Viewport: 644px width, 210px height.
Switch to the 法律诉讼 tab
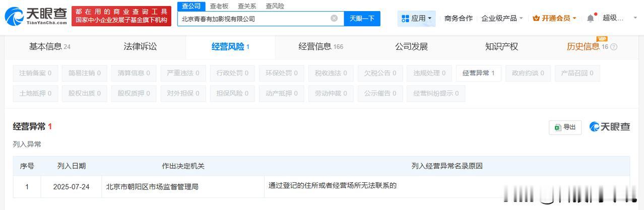point(140,47)
